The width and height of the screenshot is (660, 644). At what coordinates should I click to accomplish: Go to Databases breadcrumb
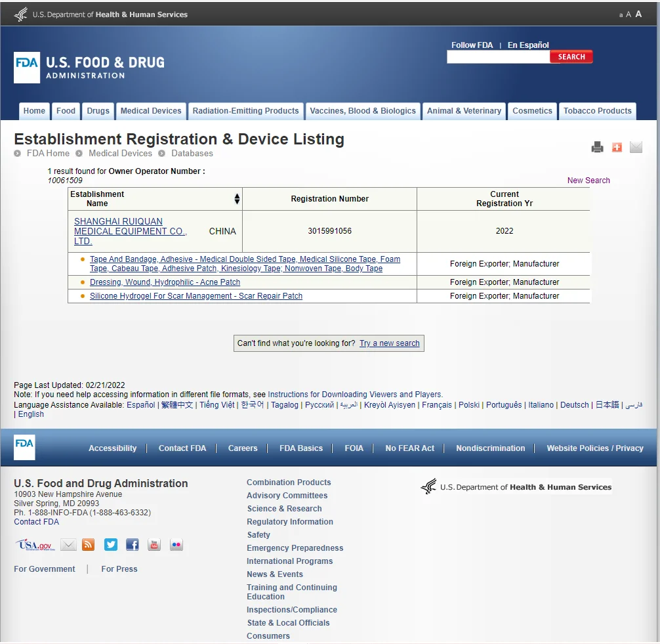tap(192, 154)
